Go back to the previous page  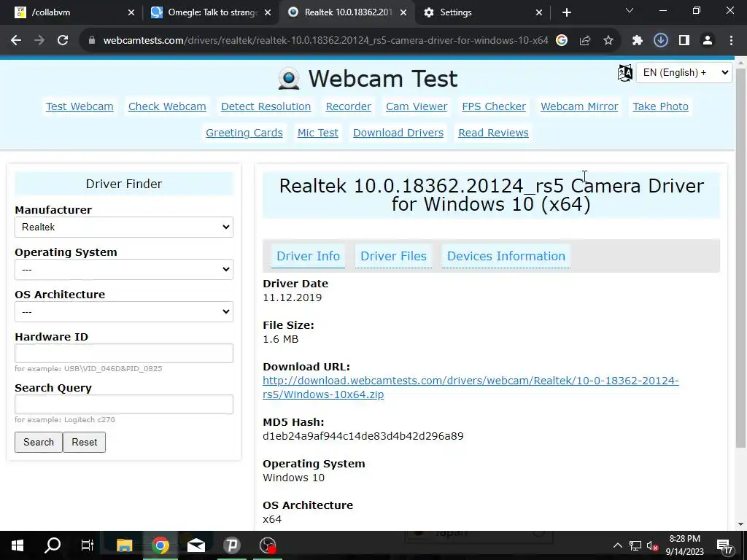pos(16,41)
